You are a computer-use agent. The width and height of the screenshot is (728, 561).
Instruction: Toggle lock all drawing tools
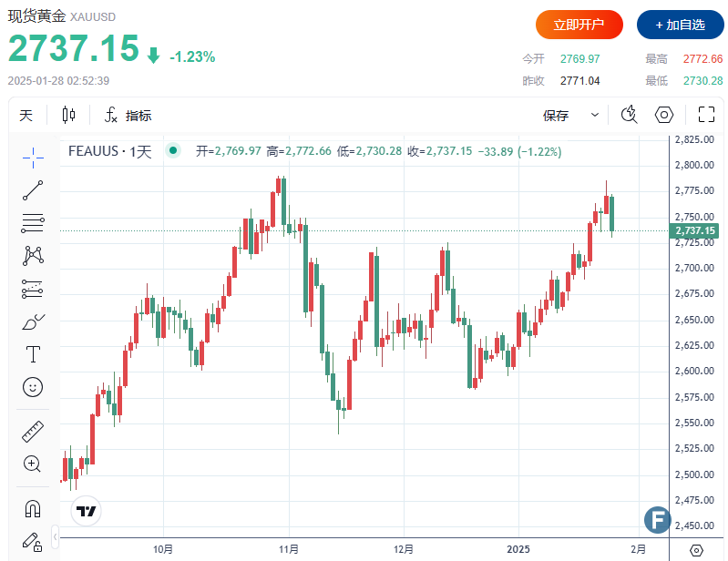coord(33,541)
